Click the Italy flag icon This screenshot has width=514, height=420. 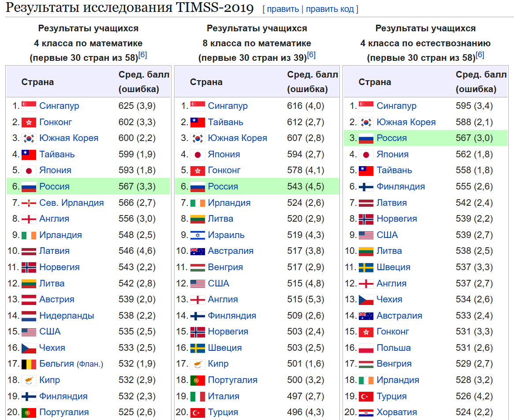197,396
